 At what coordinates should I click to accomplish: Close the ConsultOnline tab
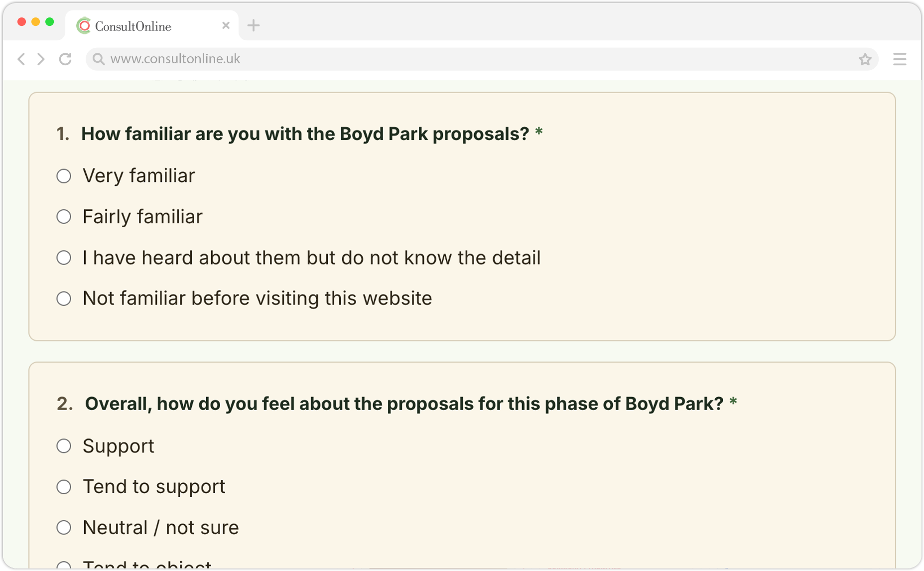(226, 25)
